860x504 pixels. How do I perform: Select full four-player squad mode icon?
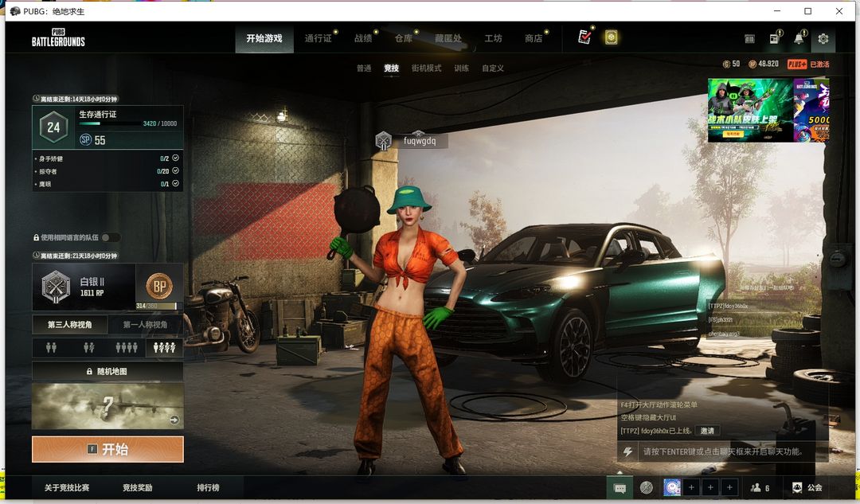pyautogui.click(x=127, y=347)
